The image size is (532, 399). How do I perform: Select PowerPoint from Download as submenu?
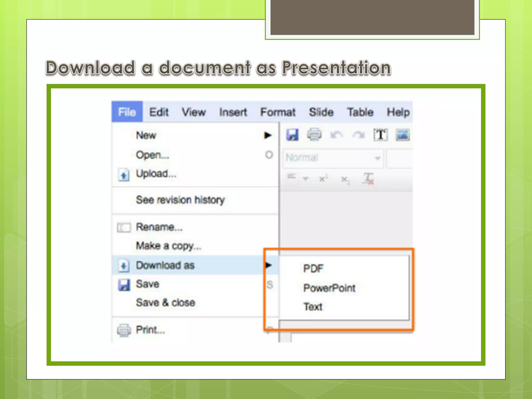(x=329, y=288)
